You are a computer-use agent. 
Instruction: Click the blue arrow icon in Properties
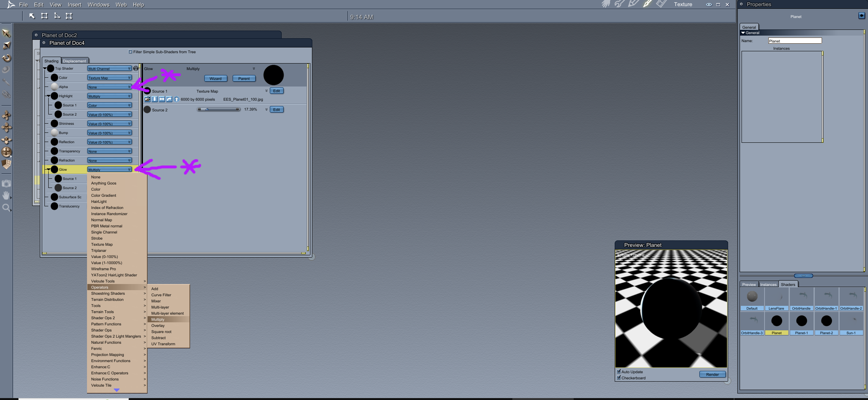click(861, 16)
